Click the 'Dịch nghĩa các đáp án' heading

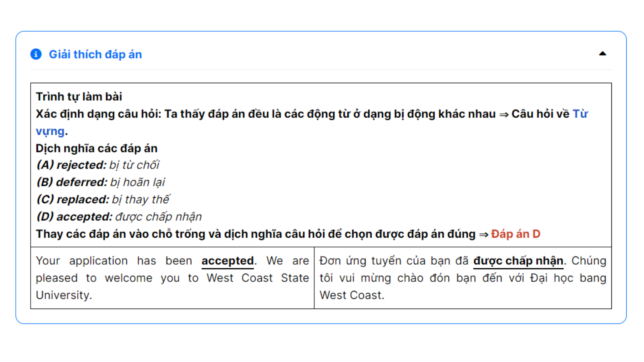[x=97, y=148]
